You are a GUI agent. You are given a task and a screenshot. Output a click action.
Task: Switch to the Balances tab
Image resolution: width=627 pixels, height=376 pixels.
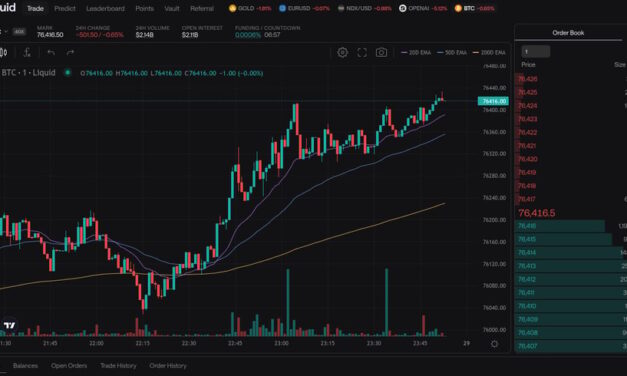coord(25,366)
